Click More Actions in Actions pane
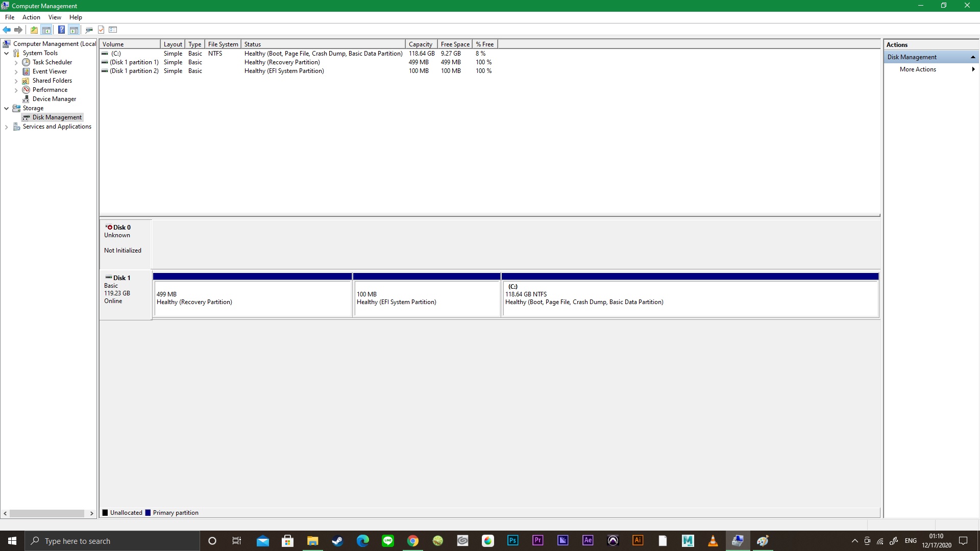980x551 pixels. click(x=918, y=69)
